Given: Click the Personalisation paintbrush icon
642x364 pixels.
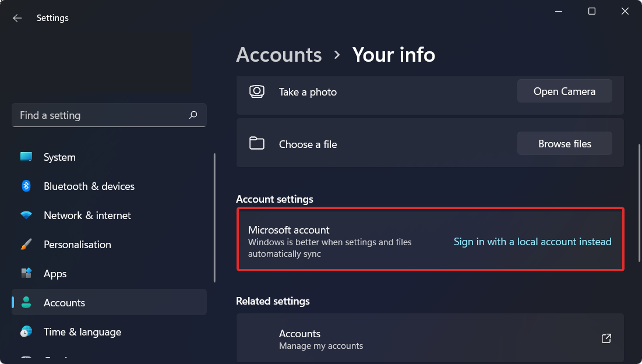Looking at the screenshot, I should [x=26, y=245].
